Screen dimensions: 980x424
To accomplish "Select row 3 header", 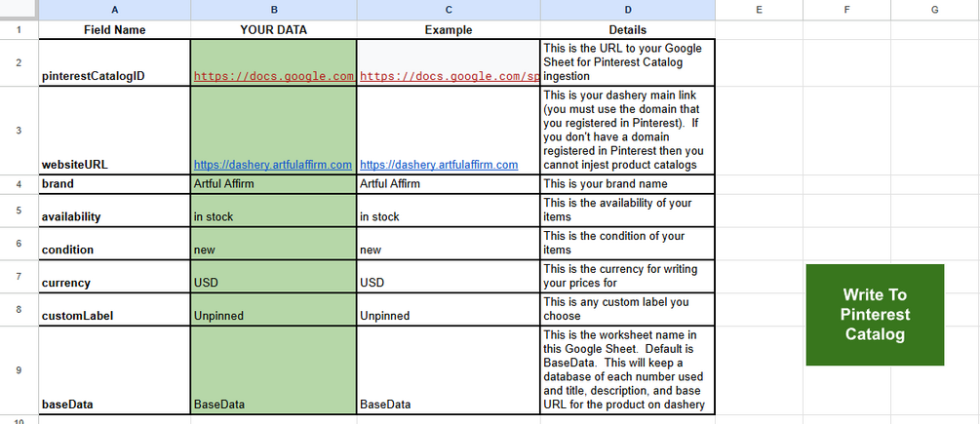I will tap(19, 131).
